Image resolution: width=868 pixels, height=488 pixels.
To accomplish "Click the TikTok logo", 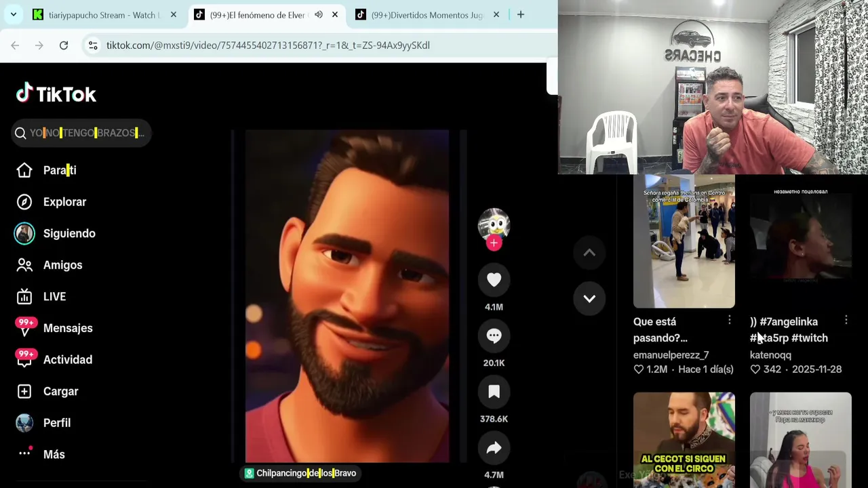I will pyautogui.click(x=56, y=94).
